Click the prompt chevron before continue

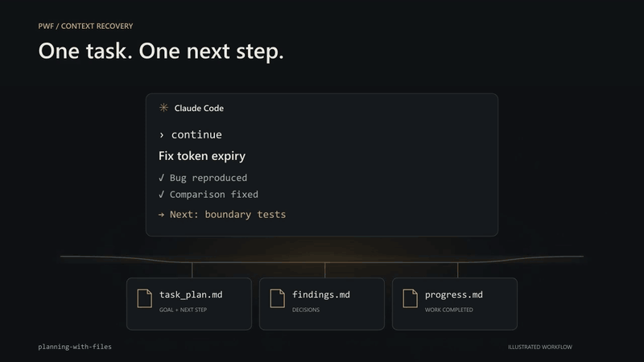click(x=162, y=135)
